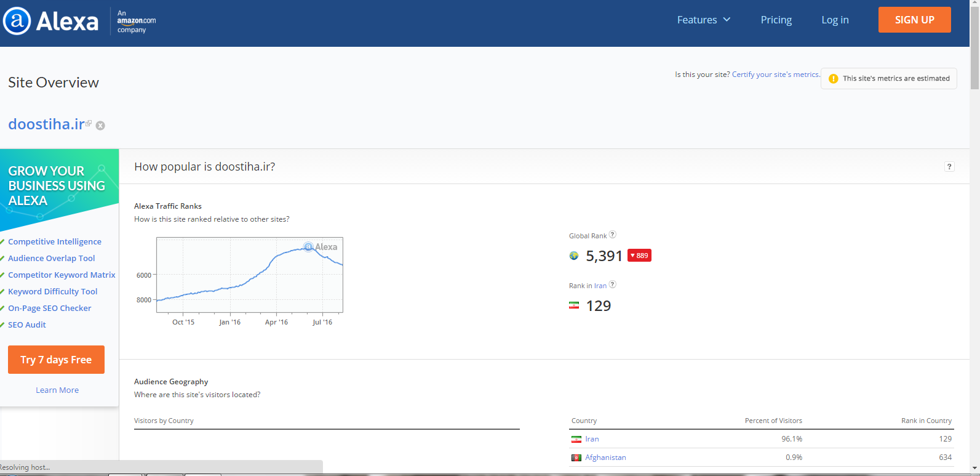Click the Percent of Visitors column header
980x476 pixels.
click(x=773, y=421)
